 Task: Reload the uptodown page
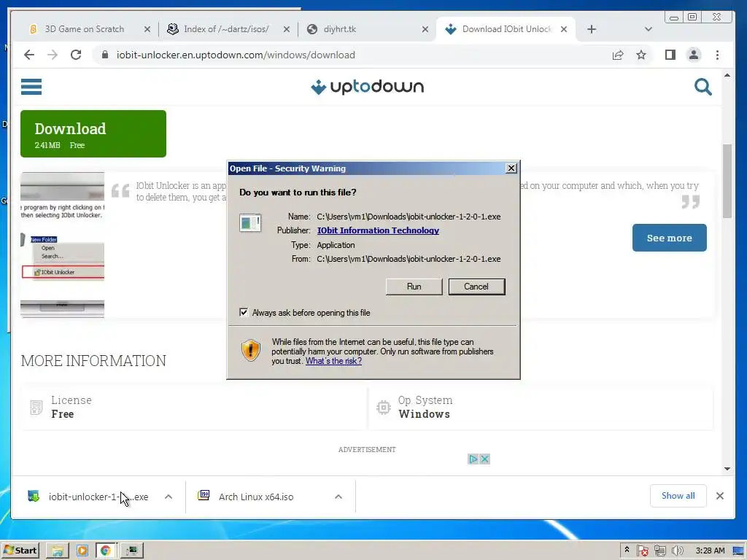point(76,55)
